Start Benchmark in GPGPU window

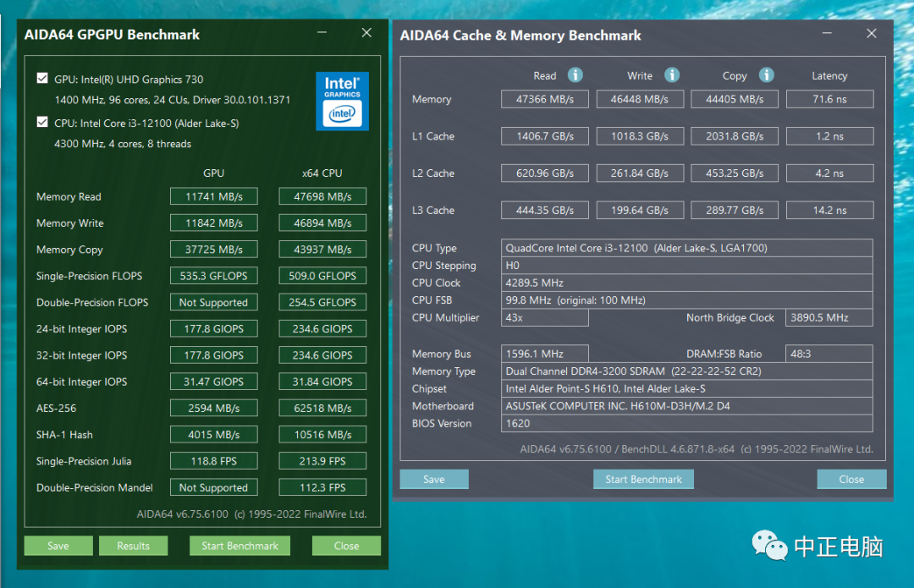click(x=240, y=546)
